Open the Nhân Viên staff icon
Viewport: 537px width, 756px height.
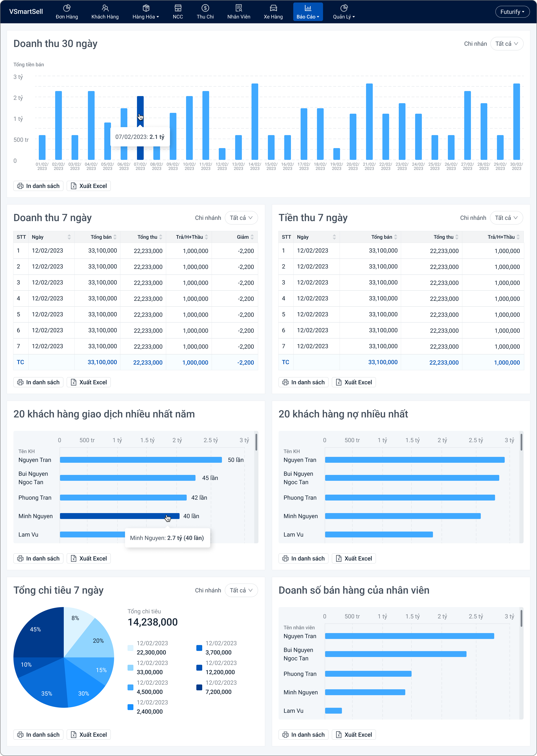[x=239, y=8]
